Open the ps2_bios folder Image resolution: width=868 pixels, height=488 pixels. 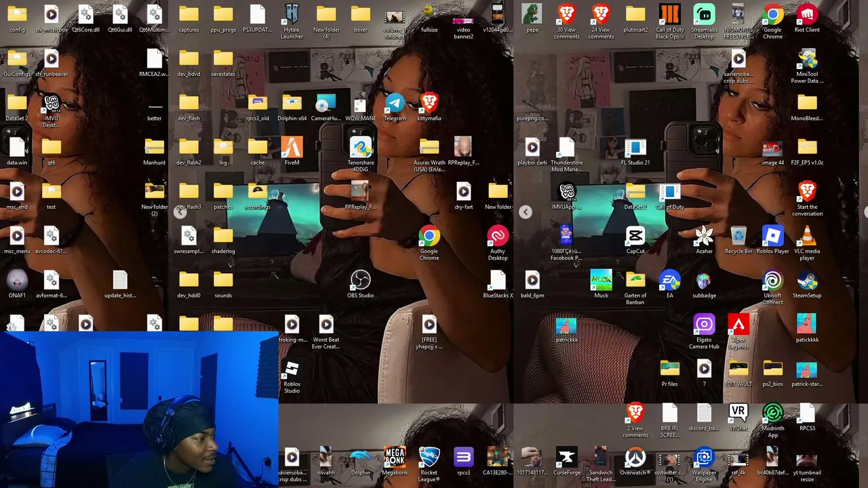tap(772, 373)
